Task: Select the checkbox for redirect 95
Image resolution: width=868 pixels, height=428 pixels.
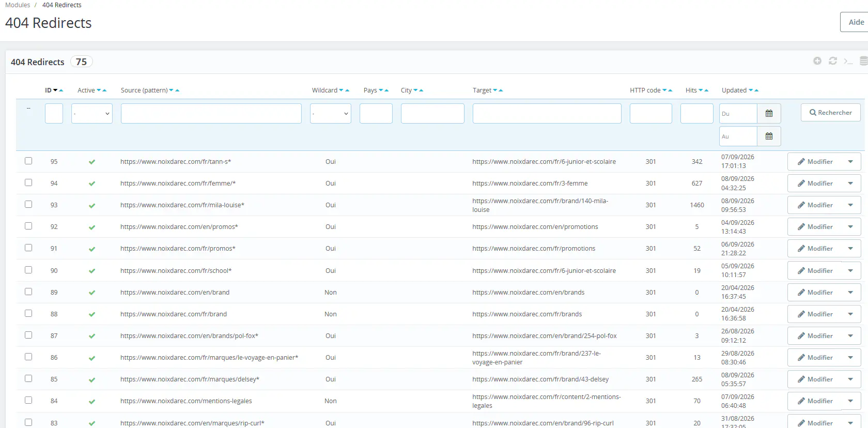Action: coord(28,161)
